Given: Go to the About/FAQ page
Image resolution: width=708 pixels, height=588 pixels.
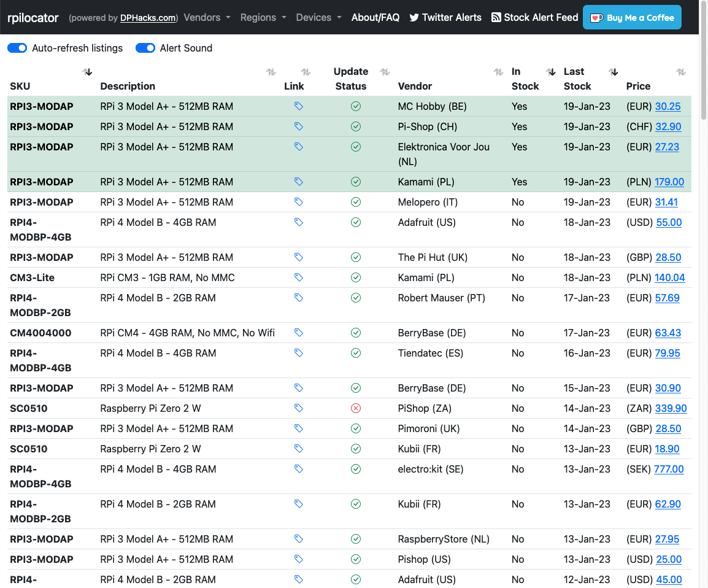Looking at the screenshot, I should [x=375, y=17].
